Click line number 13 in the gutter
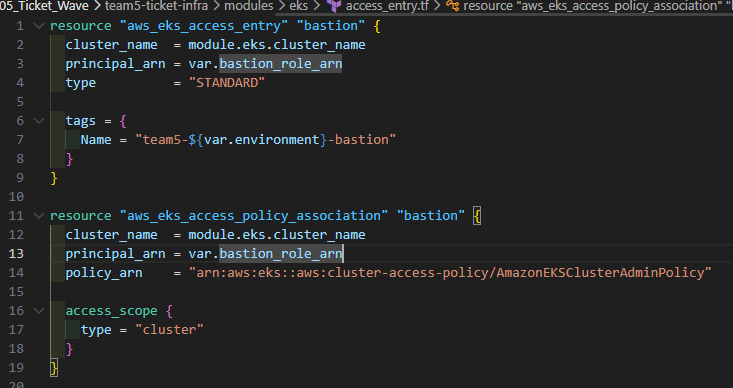The height and width of the screenshot is (388, 733). pyautogui.click(x=16, y=254)
